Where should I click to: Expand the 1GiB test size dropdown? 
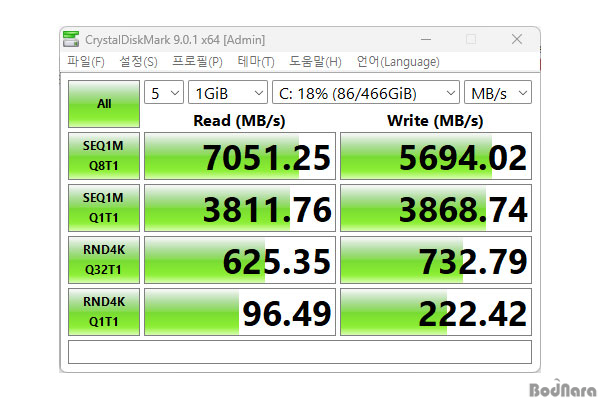pyautogui.click(x=227, y=93)
